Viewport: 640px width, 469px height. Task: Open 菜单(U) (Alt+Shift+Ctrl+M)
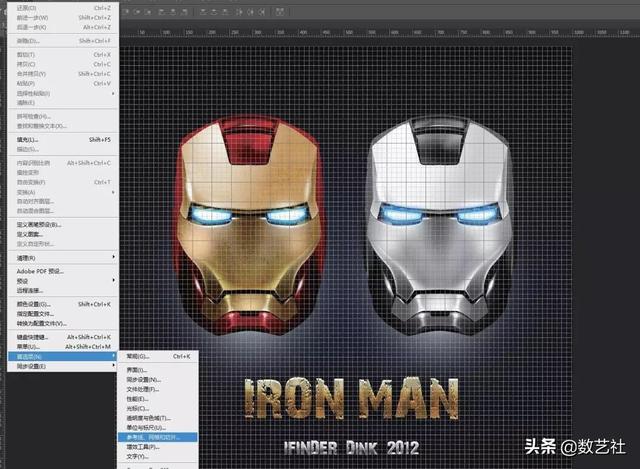63,347
